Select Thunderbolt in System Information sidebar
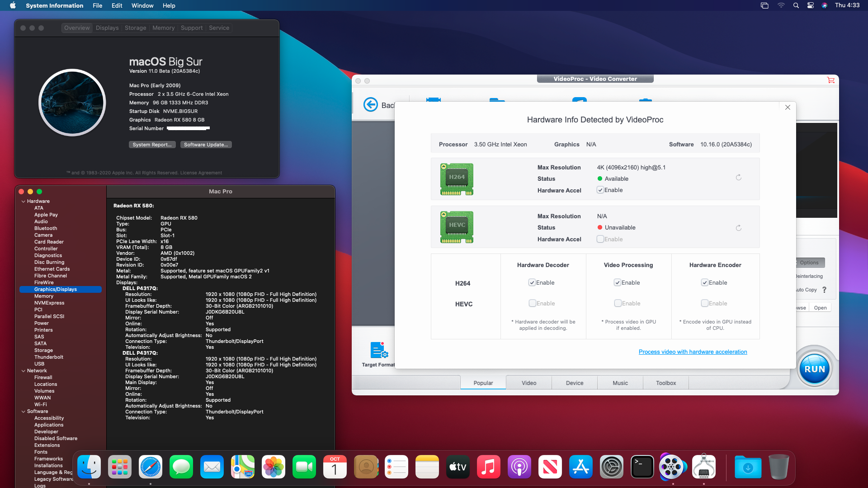The height and width of the screenshot is (488, 868). (49, 357)
